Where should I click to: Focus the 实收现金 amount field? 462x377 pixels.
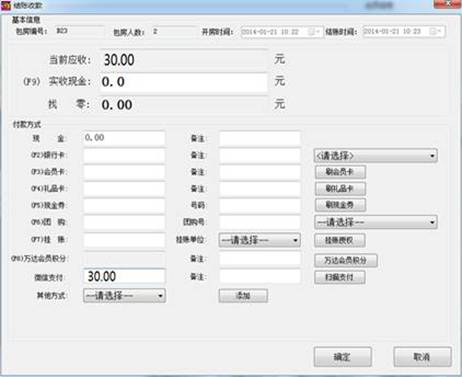183,82
